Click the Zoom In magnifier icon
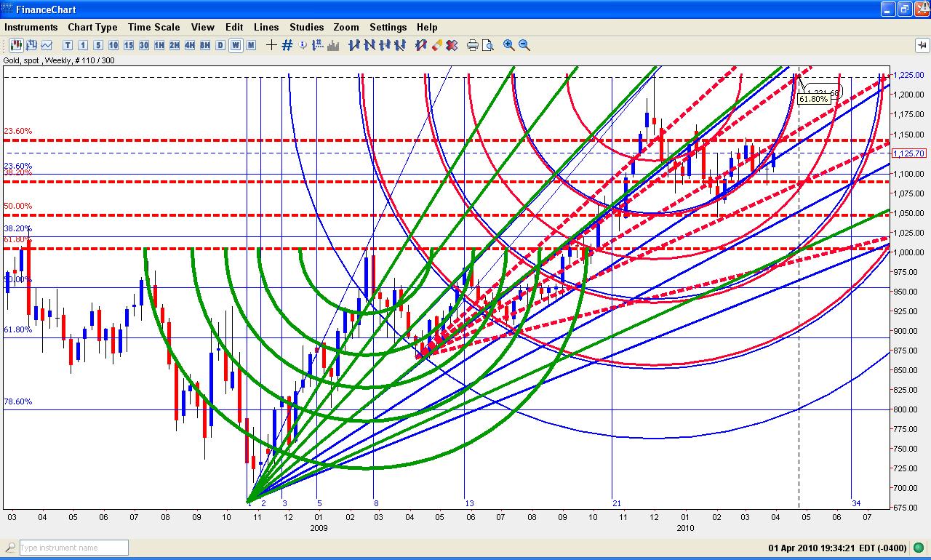The height and width of the screenshot is (560, 931). 508,45
